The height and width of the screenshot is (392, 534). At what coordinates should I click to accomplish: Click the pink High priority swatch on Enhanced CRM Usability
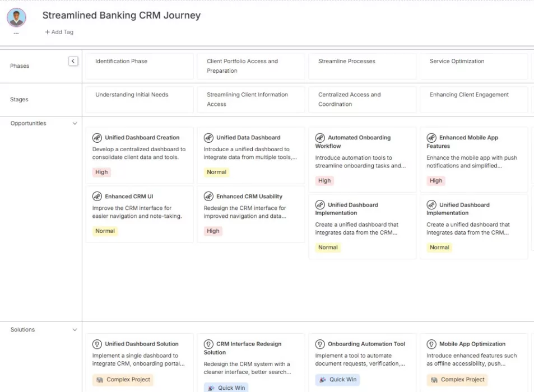click(213, 231)
